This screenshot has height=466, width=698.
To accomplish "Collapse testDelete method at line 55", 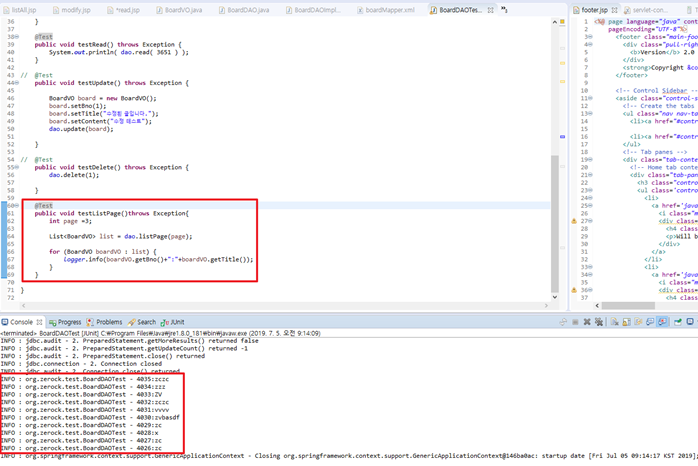I will (x=17, y=167).
